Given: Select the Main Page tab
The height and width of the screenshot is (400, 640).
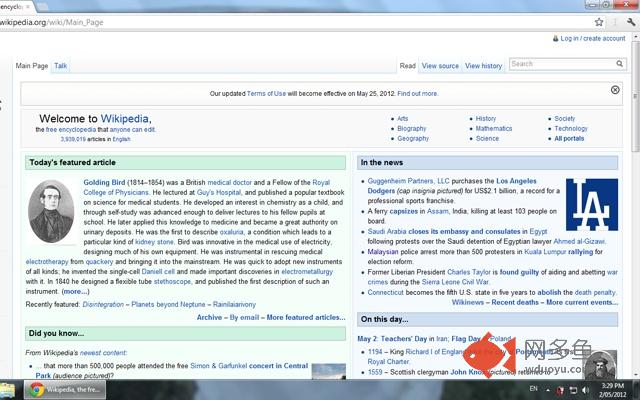Looking at the screenshot, I should pyautogui.click(x=32, y=66).
